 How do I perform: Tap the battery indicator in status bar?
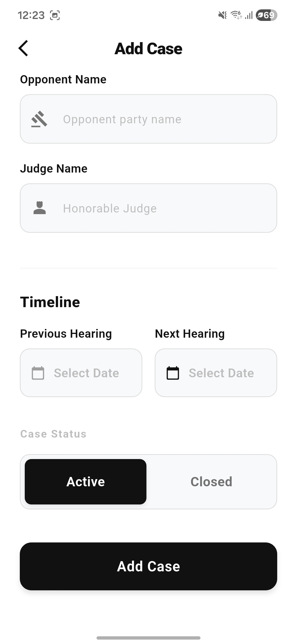(x=266, y=15)
